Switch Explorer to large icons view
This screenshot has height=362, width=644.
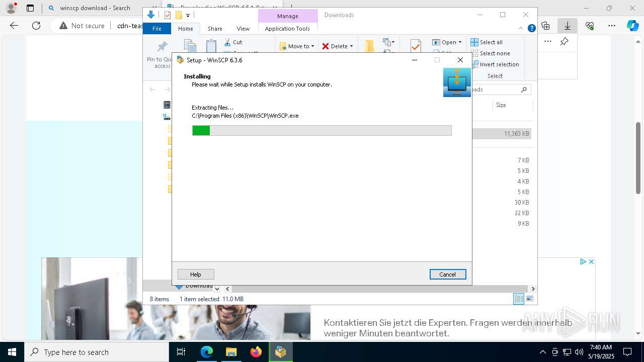529,299
